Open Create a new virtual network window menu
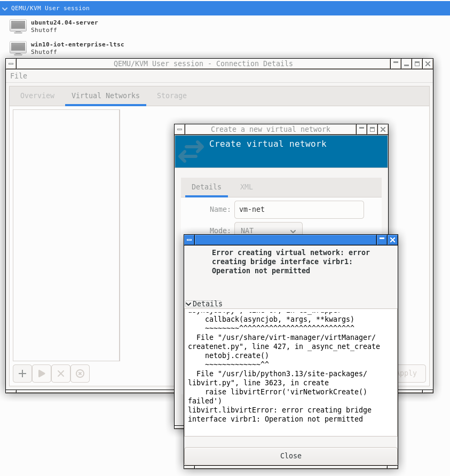The width and height of the screenshot is (450, 476). point(180,129)
